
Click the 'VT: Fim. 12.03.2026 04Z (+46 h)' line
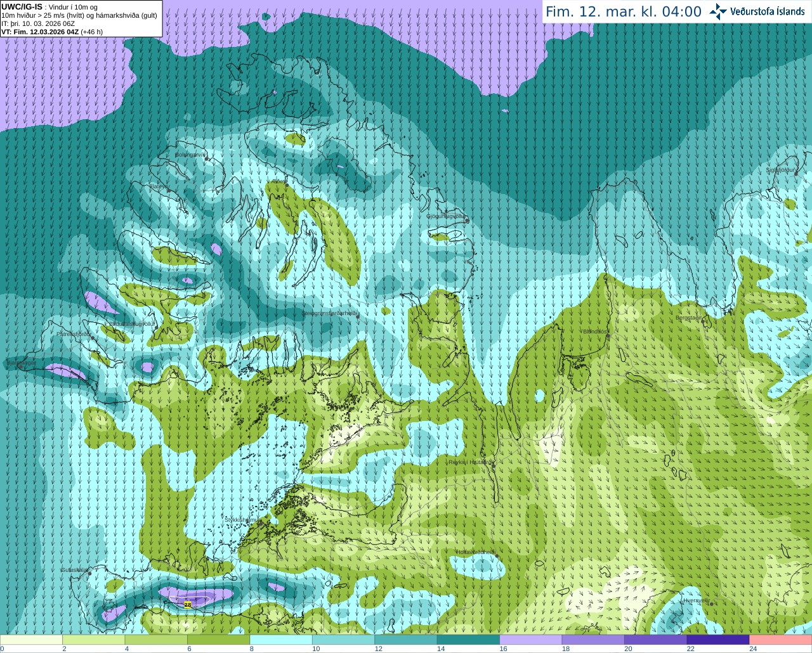(52, 32)
